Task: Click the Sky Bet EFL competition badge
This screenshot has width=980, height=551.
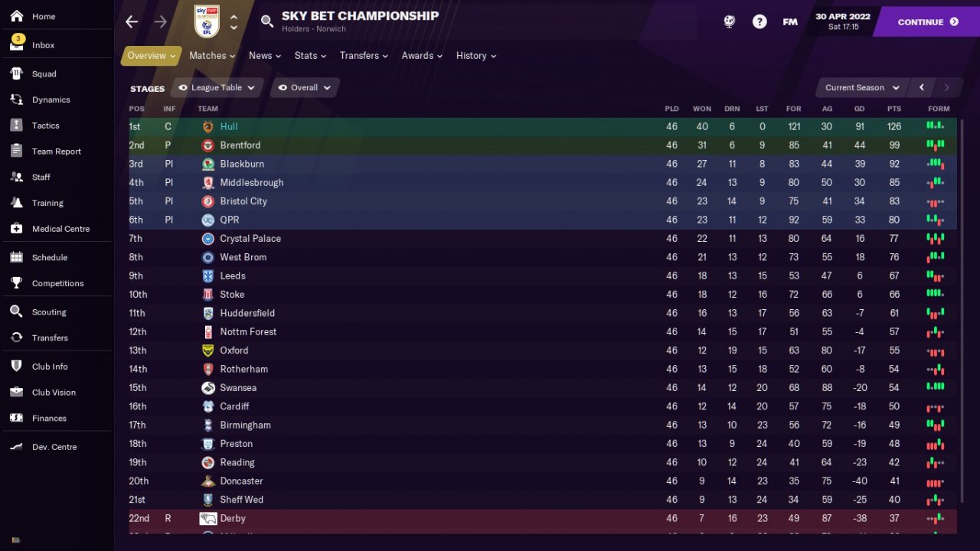Action: [207, 21]
